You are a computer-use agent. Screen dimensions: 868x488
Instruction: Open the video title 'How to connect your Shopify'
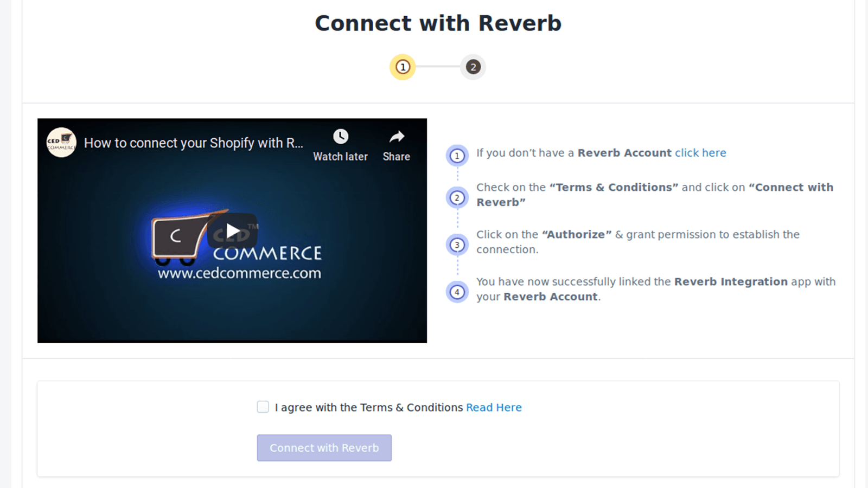(194, 143)
